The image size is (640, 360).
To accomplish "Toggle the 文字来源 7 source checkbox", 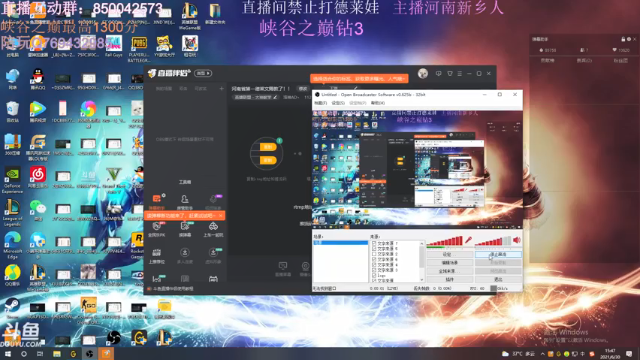I will click(374, 243).
